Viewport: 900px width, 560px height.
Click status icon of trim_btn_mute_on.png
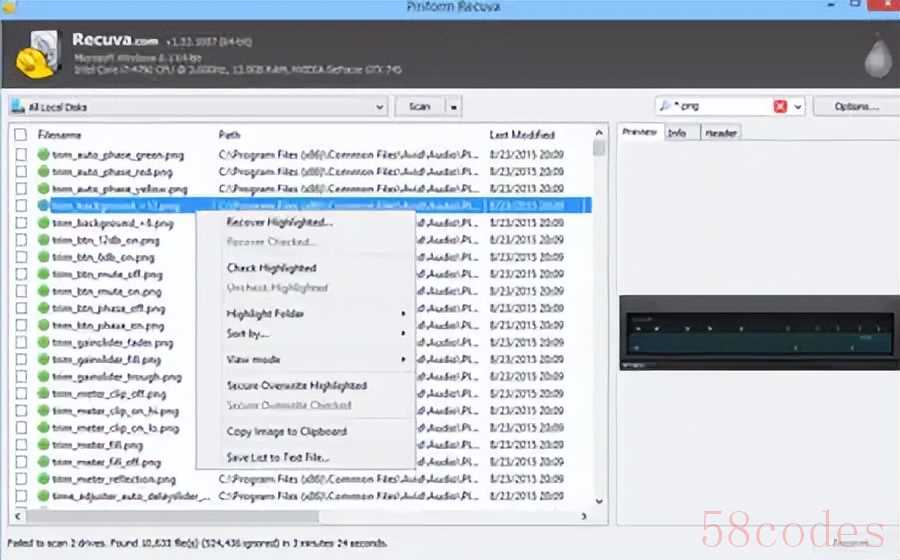pyautogui.click(x=43, y=291)
